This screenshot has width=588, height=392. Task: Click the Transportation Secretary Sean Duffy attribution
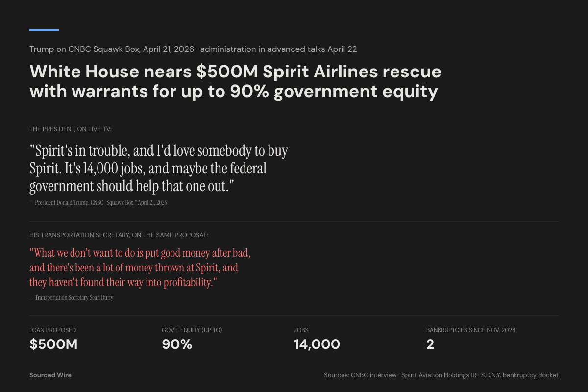[72, 298]
